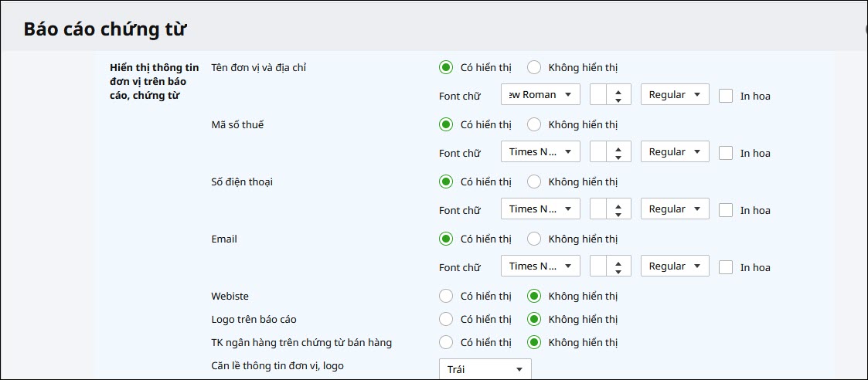Open font dropdown for Tên đơn vị và địa chỉ
The image size is (868, 380).
[x=540, y=94]
